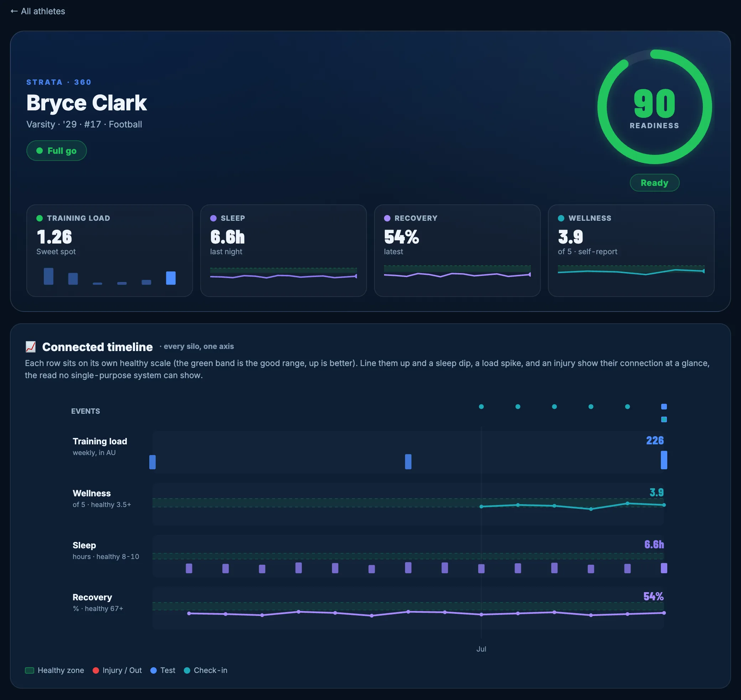Click the Sleep timeline row label

[84, 545]
